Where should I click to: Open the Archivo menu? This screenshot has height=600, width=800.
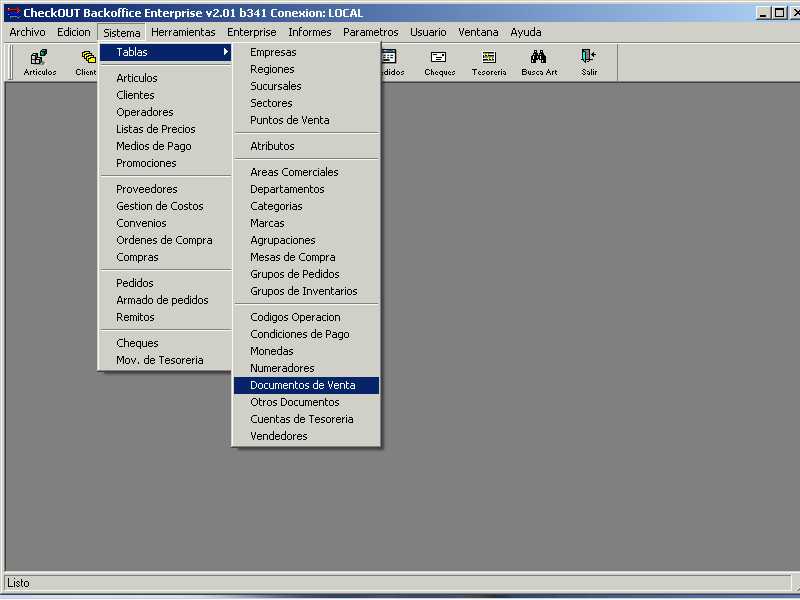[x=28, y=32]
